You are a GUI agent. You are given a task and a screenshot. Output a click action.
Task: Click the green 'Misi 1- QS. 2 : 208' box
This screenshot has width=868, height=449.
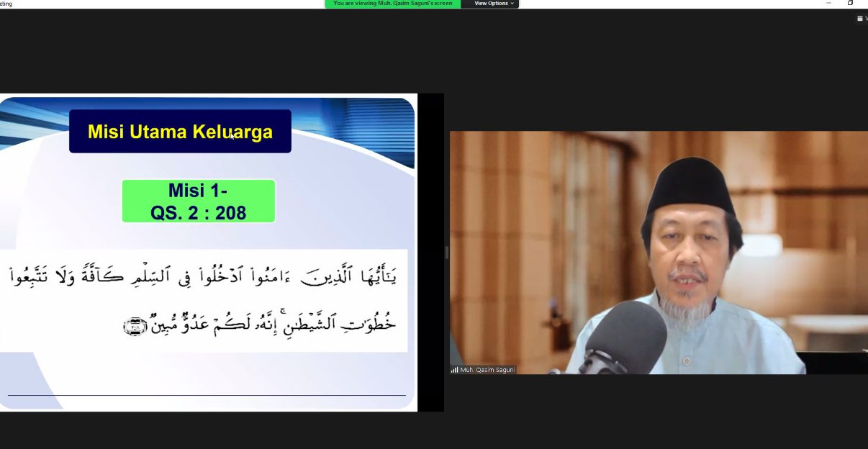tap(198, 201)
